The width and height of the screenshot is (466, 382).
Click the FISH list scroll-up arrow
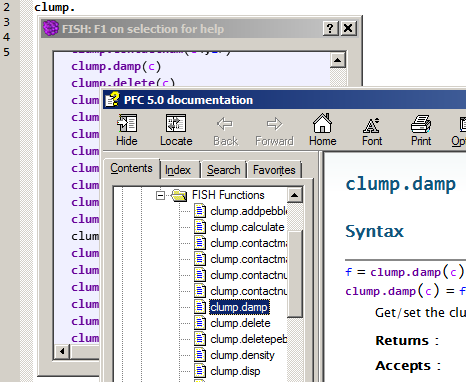[338, 60]
